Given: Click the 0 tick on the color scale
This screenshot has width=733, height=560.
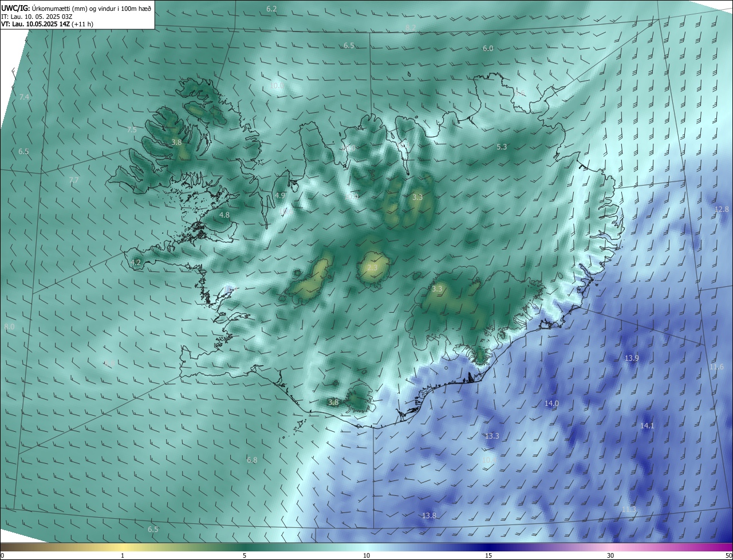Looking at the screenshot, I should tap(2, 555).
